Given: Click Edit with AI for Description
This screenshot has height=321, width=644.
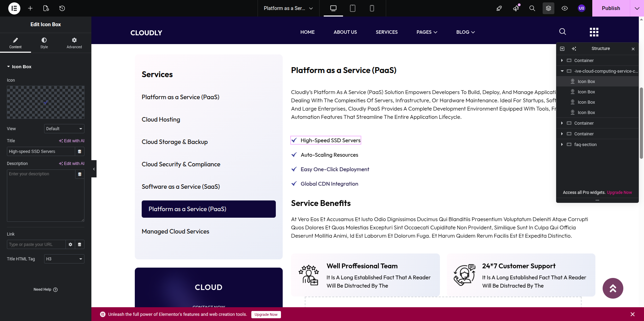Looking at the screenshot, I should [72, 164].
